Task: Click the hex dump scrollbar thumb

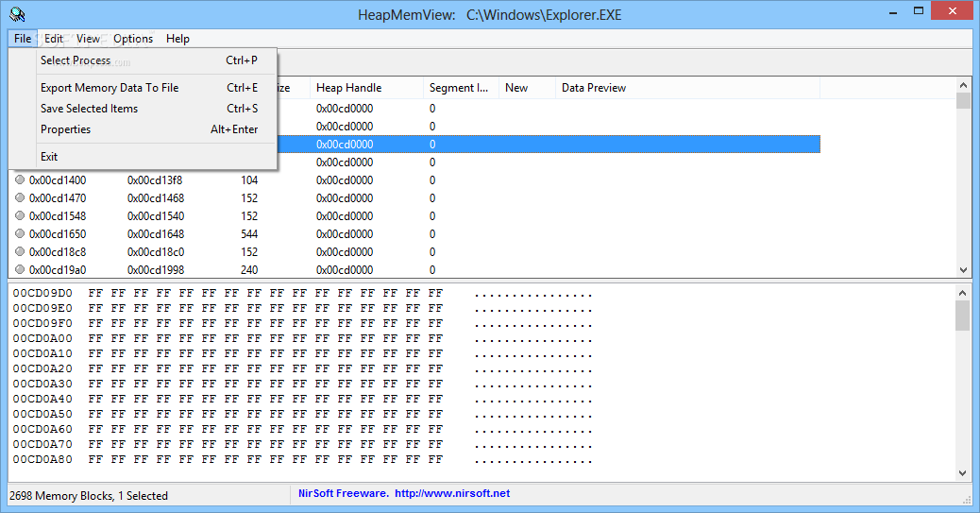Action: 962,316
